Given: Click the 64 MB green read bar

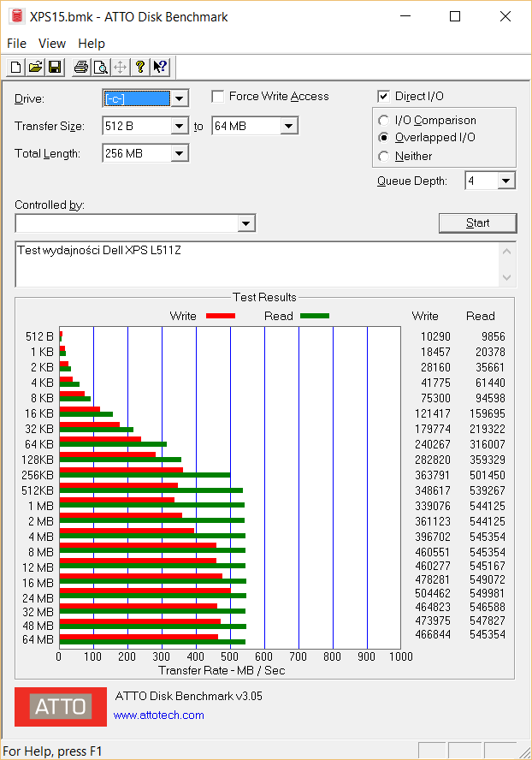Looking at the screenshot, I should [152, 642].
